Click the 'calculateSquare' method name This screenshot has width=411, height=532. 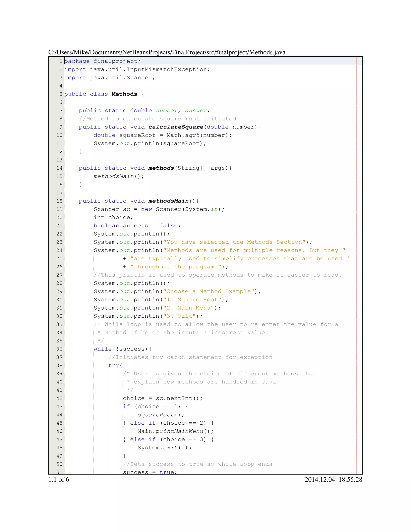pyautogui.click(x=176, y=127)
